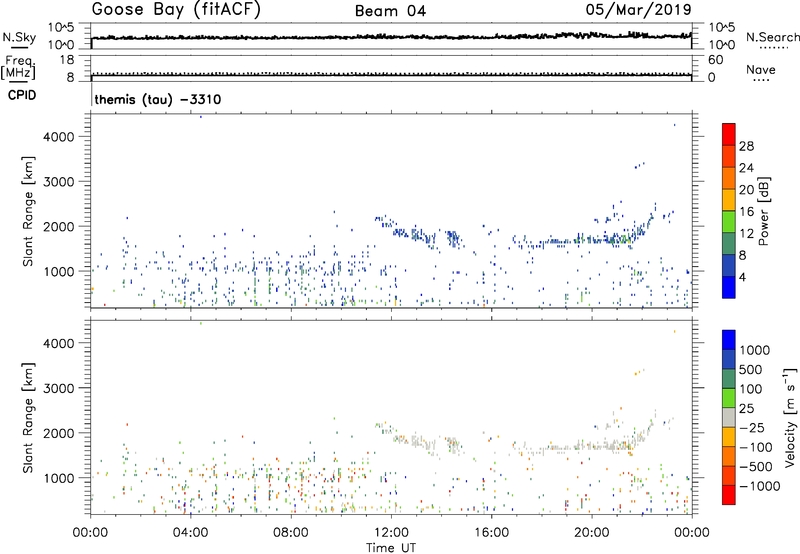Click the '08:00' time axis tick label
Image resolution: width=800 pixels, height=554 pixels.
pos(291,533)
